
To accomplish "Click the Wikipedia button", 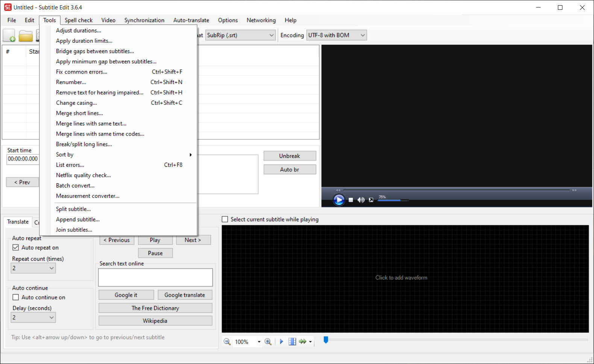I will point(155,321).
